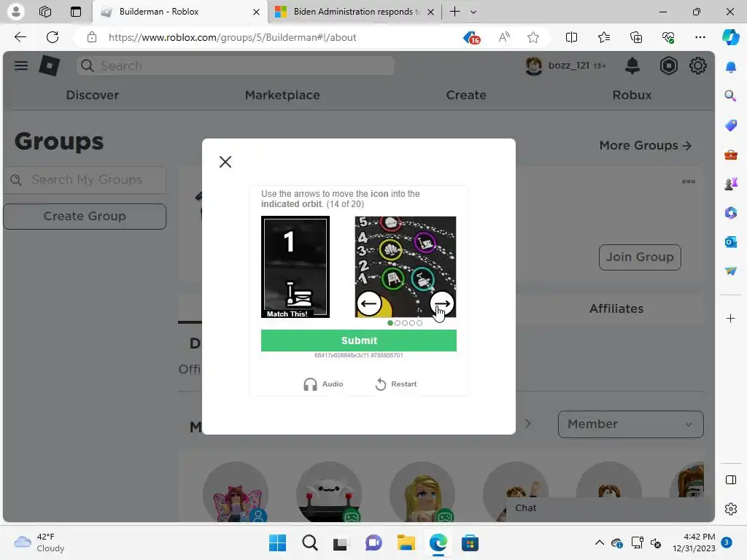Viewport: 747px width, 560px height.
Task: Open the Discover tab
Action: pyautogui.click(x=93, y=95)
